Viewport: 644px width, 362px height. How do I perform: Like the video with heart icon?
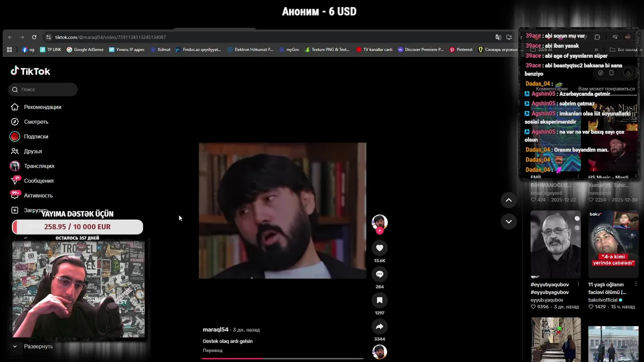[x=379, y=248]
